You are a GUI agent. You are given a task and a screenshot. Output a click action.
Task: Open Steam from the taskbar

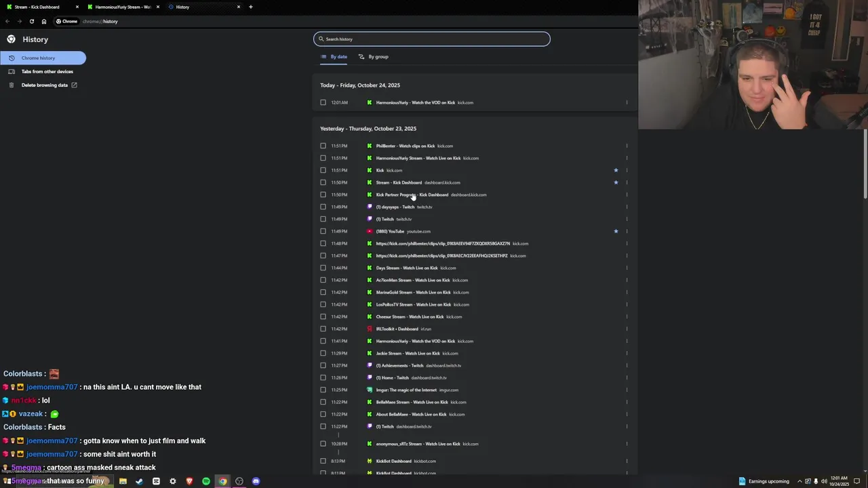point(140,481)
